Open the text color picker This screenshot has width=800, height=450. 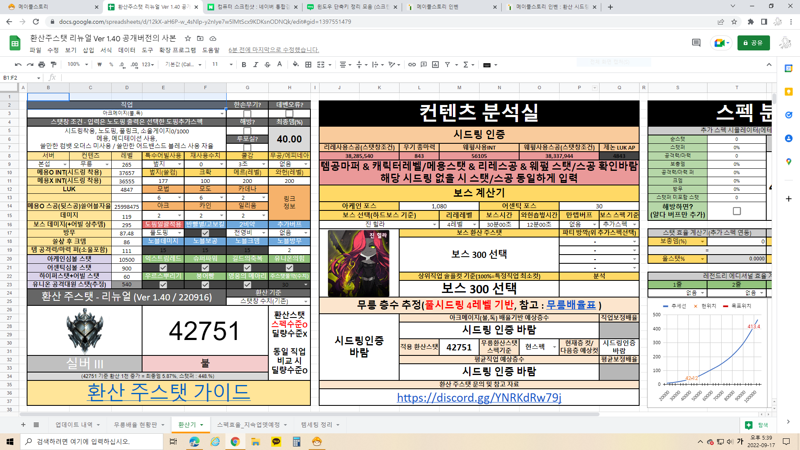(x=279, y=65)
